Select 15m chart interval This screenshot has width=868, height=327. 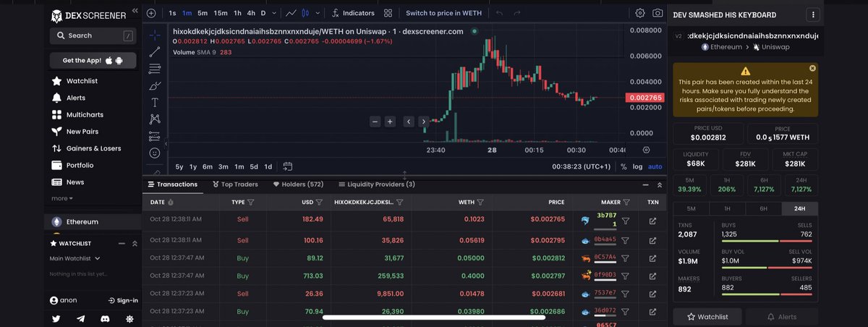point(221,13)
